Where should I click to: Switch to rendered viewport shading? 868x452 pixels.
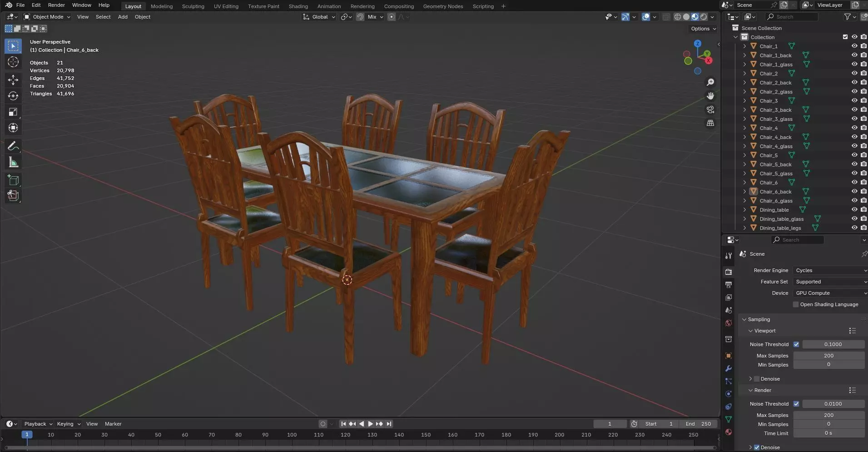pos(704,17)
